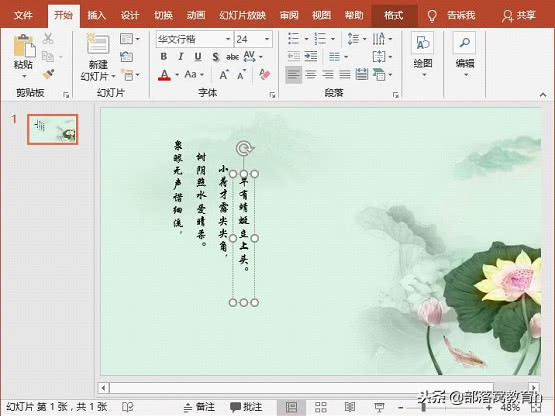Switch to Normal view icon

click(291, 407)
